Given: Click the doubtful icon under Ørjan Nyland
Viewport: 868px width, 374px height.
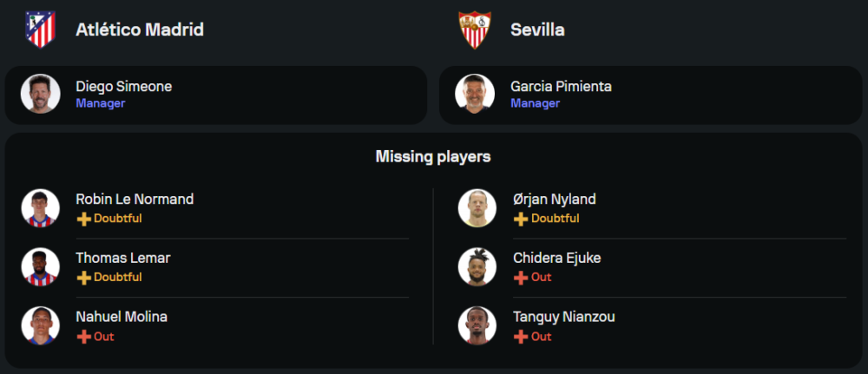Looking at the screenshot, I should pos(521,219).
